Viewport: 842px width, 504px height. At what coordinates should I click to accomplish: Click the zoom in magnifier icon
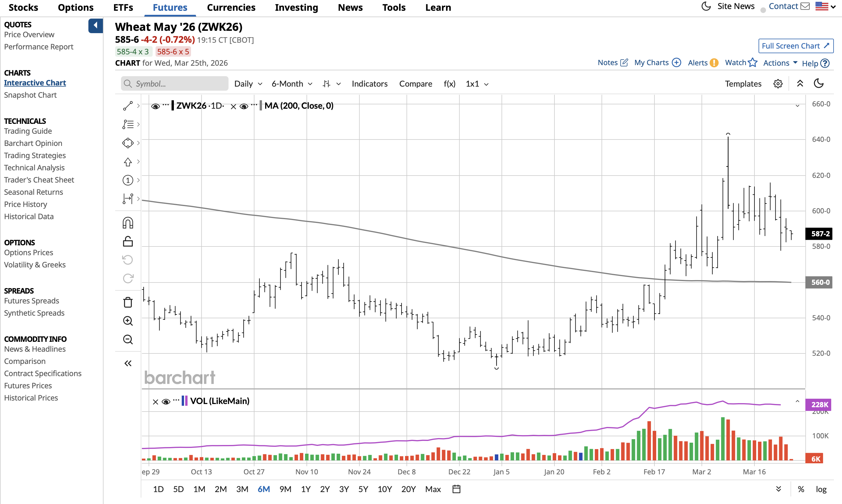coord(128,321)
